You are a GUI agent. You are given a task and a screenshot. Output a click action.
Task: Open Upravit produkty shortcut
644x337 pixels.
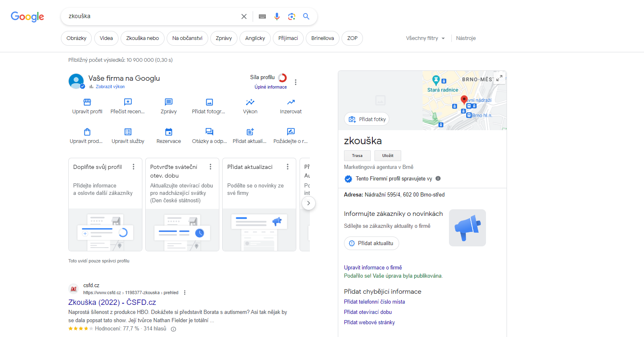(x=86, y=136)
